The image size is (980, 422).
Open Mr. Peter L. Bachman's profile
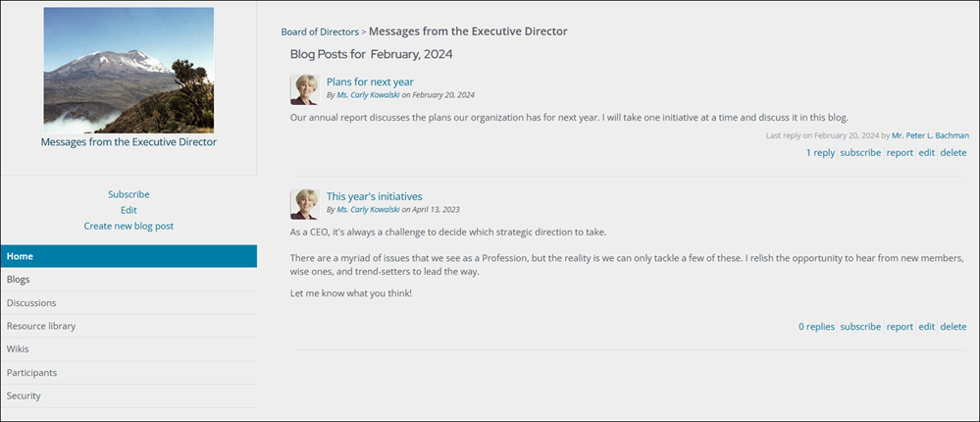coord(931,135)
